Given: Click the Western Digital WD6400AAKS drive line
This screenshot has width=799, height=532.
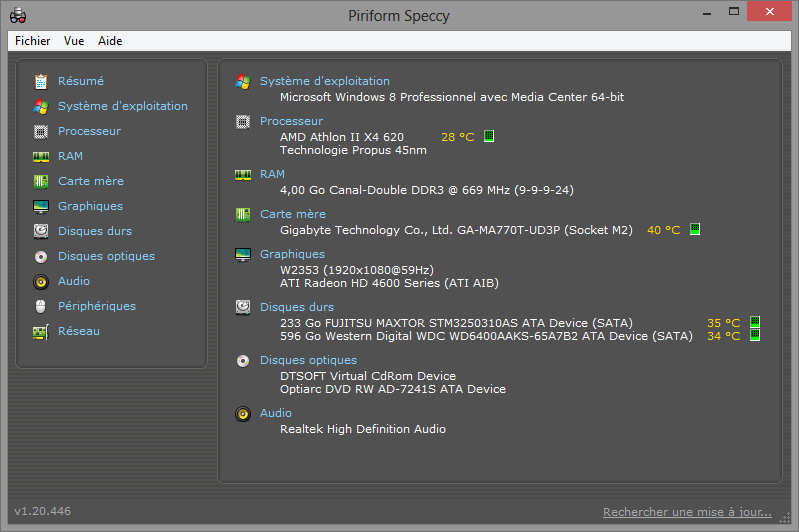Looking at the screenshot, I should pyautogui.click(x=486, y=336).
